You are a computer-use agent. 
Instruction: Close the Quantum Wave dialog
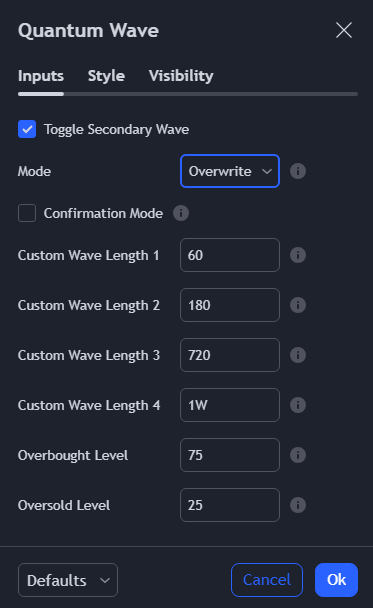[344, 30]
